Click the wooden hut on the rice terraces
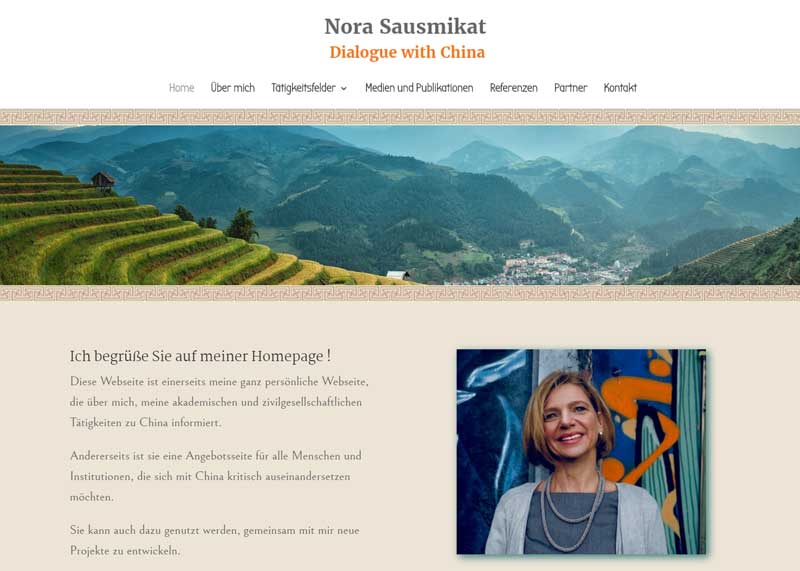 [x=103, y=181]
